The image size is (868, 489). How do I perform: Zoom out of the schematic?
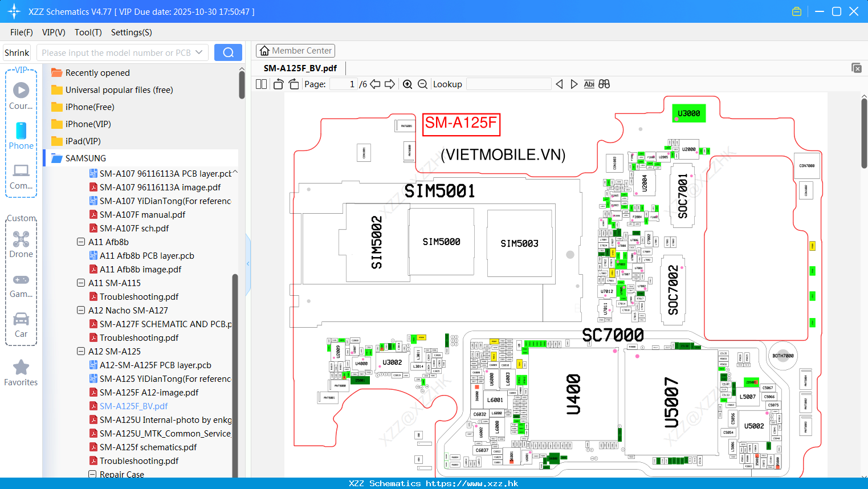[x=422, y=84]
